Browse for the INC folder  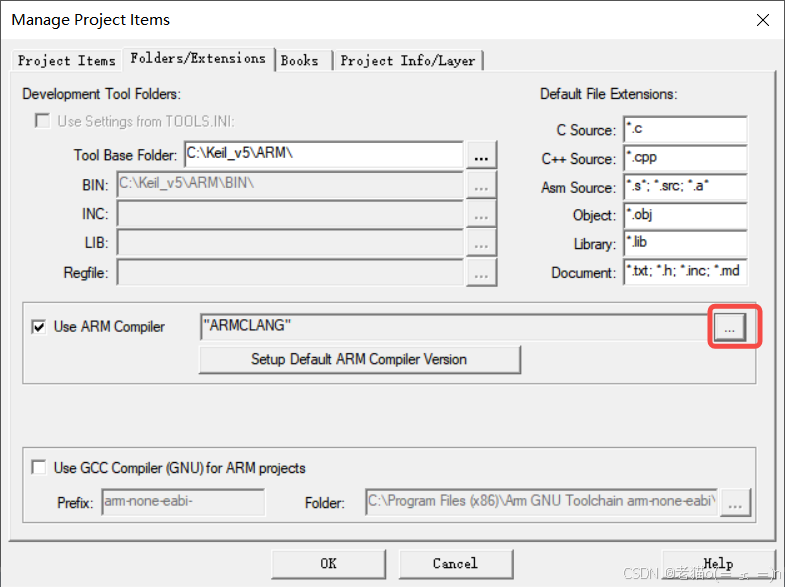481,214
